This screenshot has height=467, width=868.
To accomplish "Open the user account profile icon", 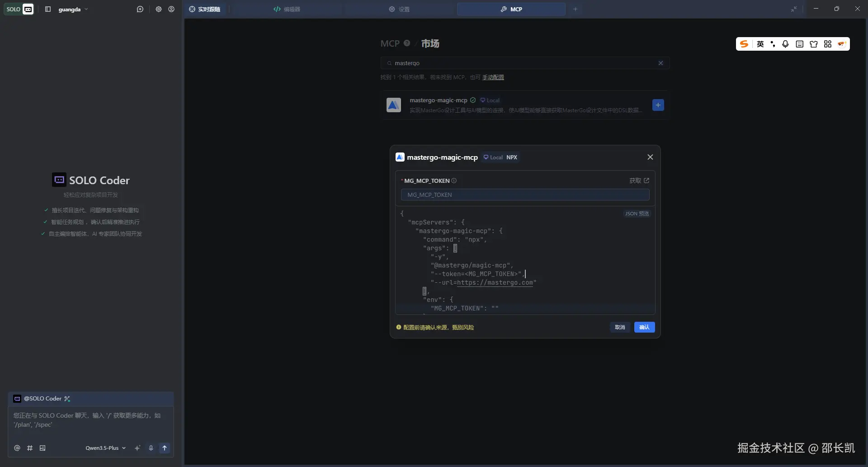I will (171, 9).
